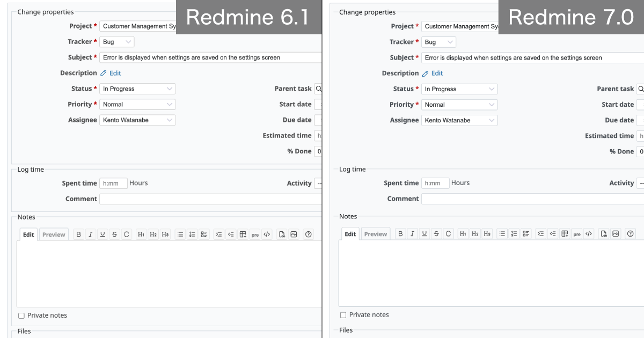The width and height of the screenshot is (644, 338).
Task: Open the Priority dropdown set to Normal
Action: tap(137, 104)
